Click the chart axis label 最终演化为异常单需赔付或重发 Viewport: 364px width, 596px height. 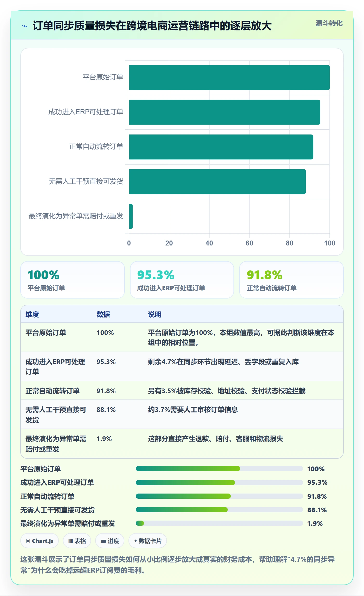76,216
